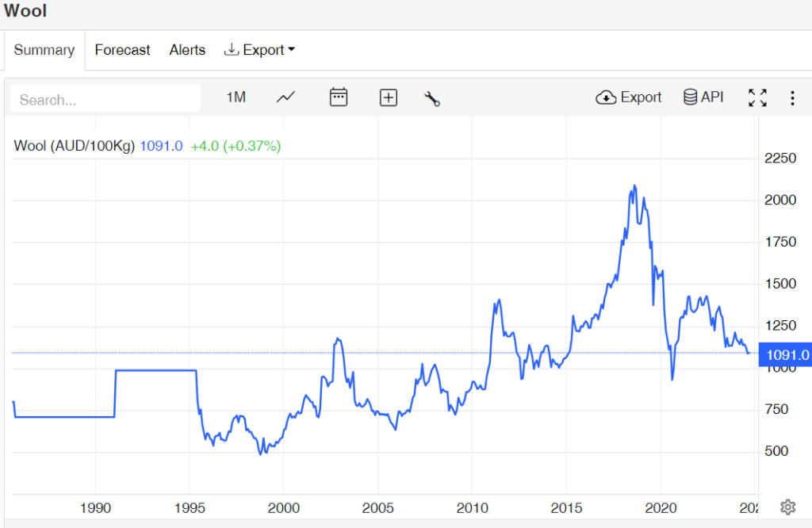Open the API database button
The width and height of the screenshot is (812, 528).
(x=703, y=97)
